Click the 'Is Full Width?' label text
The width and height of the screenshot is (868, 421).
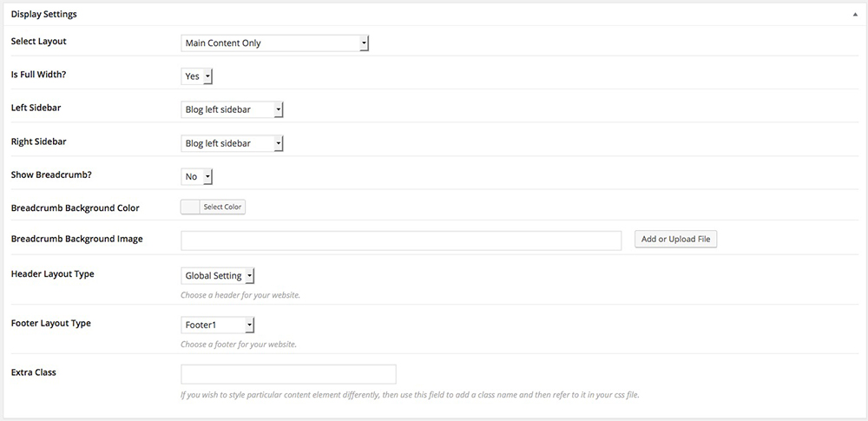(x=38, y=75)
